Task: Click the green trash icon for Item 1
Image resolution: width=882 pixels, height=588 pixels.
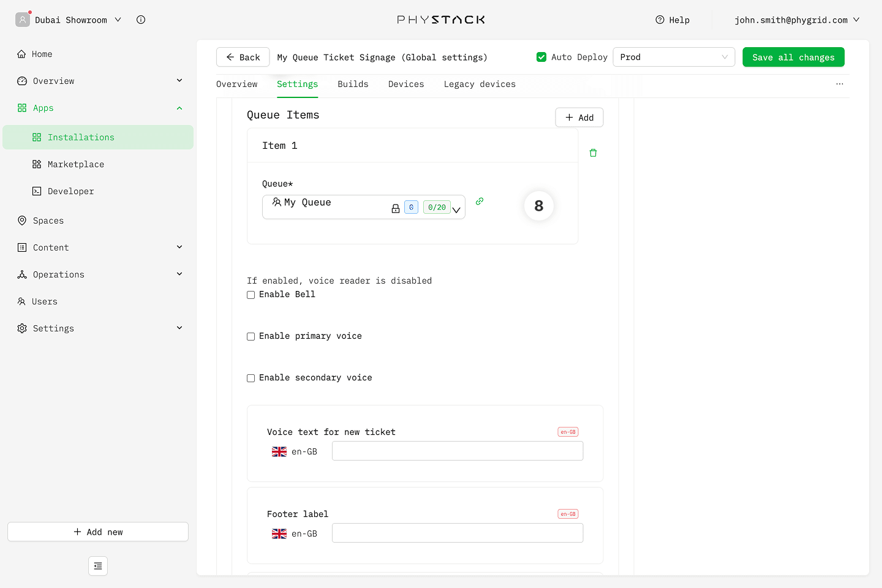Action: pyautogui.click(x=593, y=153)
